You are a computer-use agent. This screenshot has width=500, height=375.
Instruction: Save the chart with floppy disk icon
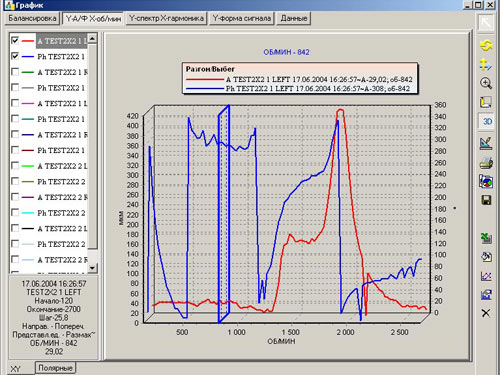(x=486, y=200)
